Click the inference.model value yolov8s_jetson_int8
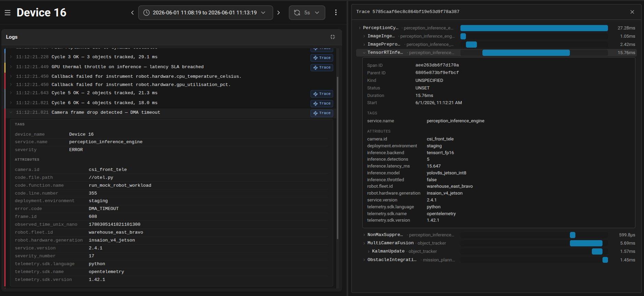The image size is (644, 296). click(x=446, y=173)
